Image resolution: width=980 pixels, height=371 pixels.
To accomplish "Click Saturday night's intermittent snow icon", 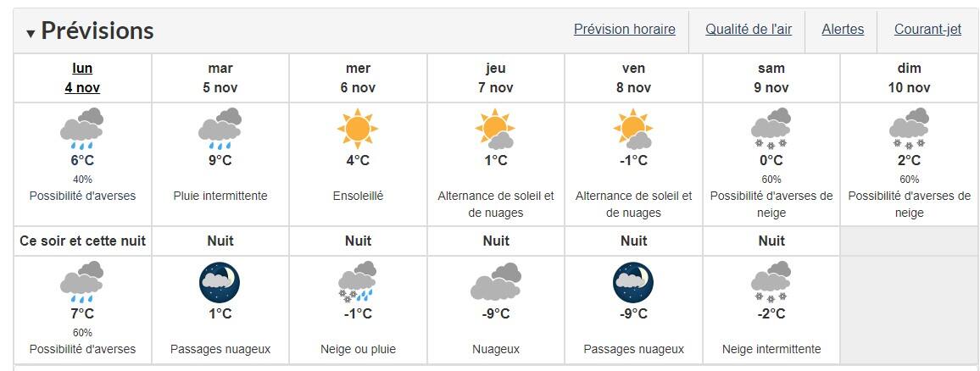I will pos(771,282).
